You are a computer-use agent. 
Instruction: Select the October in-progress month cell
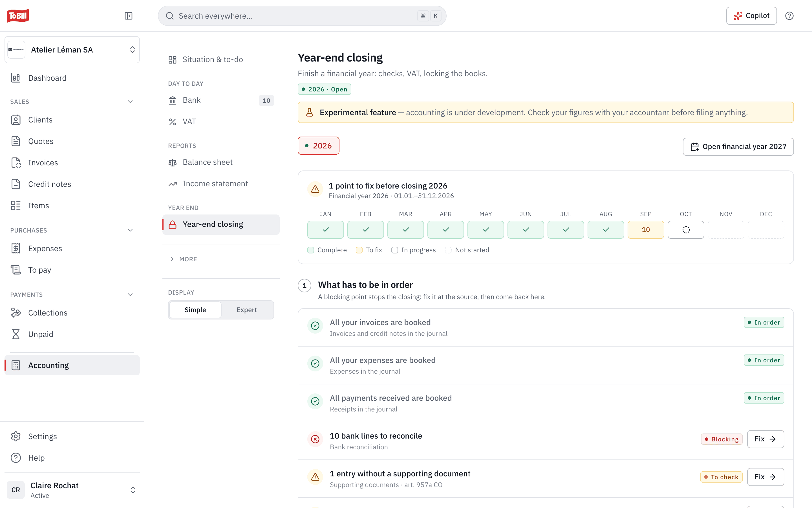pyautogui.click(x=686, y=229)
